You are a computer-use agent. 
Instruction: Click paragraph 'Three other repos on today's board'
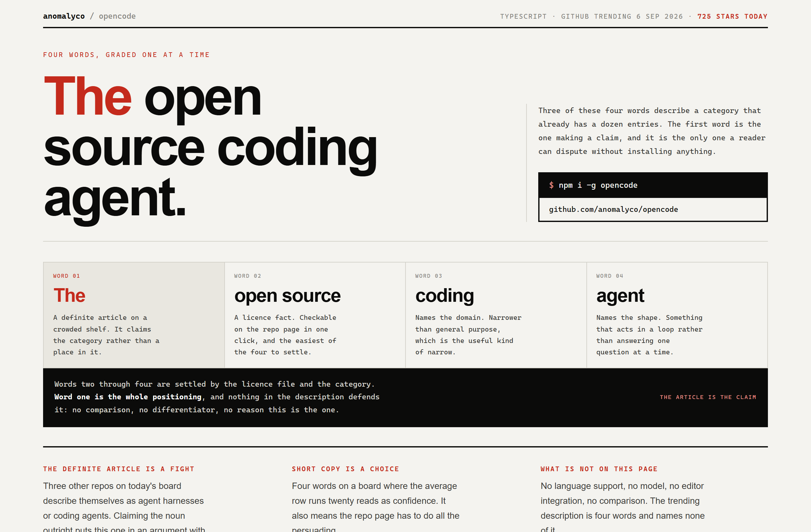point(124,506)
